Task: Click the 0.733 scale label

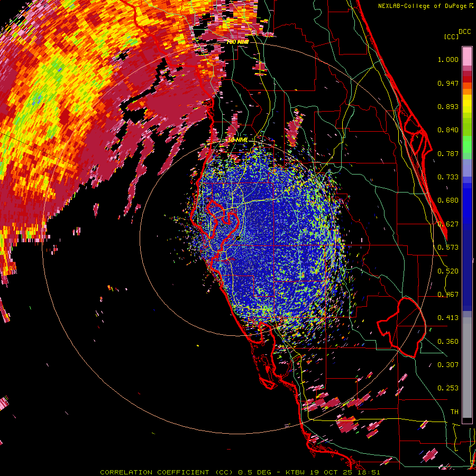Action: [x=448, y=177]
